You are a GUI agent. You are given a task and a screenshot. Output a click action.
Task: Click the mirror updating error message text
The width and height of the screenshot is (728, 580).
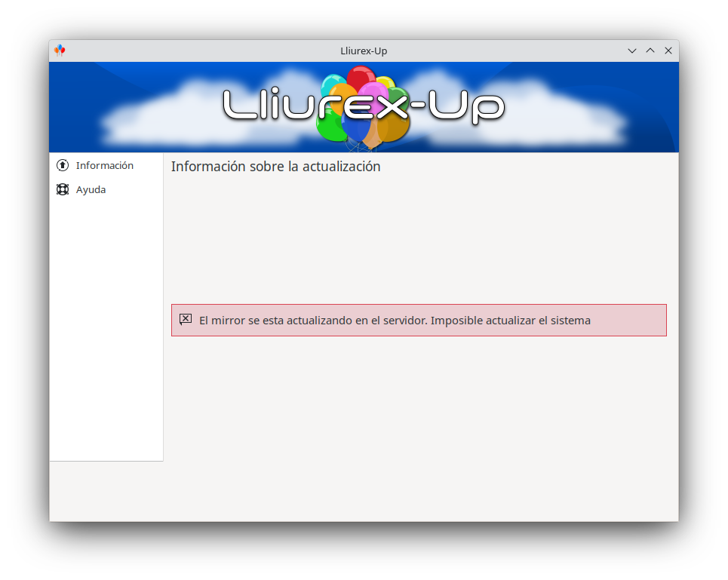(395, 320)
